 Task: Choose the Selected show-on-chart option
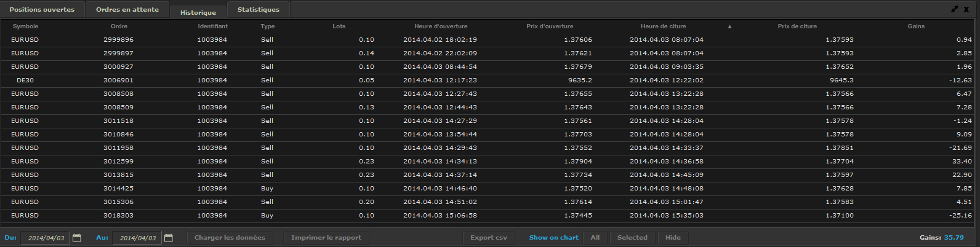point(632,238)
